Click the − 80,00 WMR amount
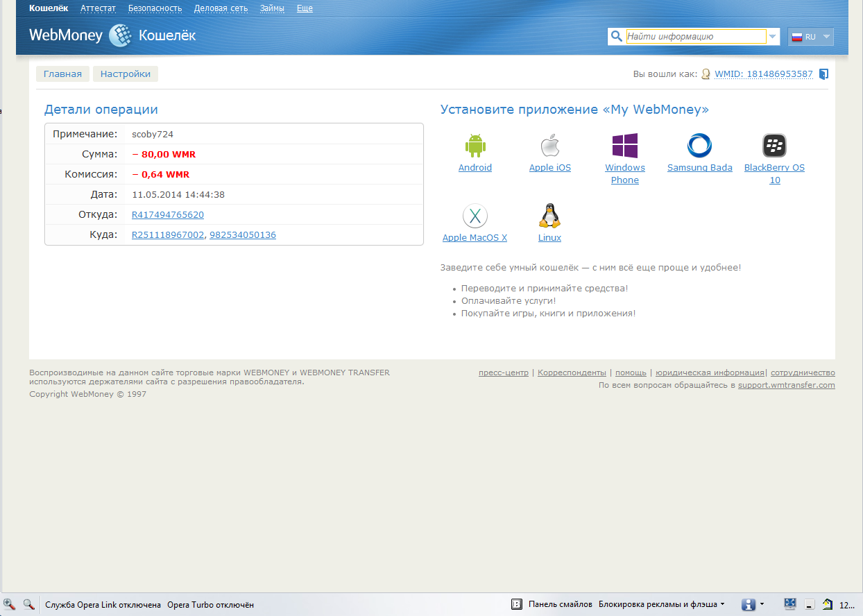 point(164,155)
